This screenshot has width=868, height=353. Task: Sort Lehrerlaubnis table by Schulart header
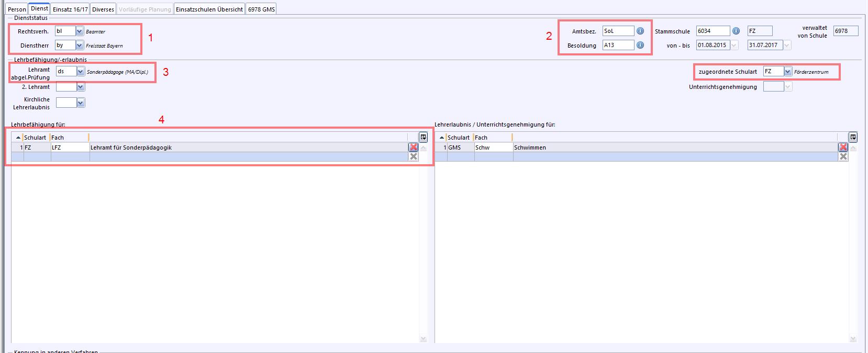pos(459,138)
